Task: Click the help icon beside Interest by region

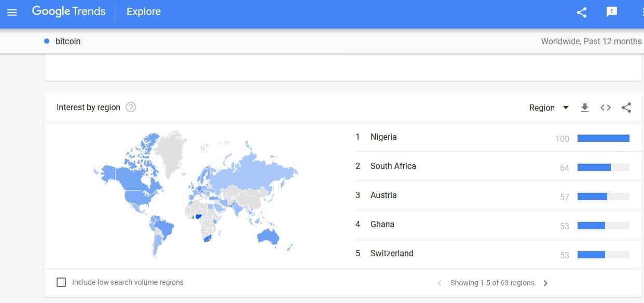Action: [x=131, y=108]
